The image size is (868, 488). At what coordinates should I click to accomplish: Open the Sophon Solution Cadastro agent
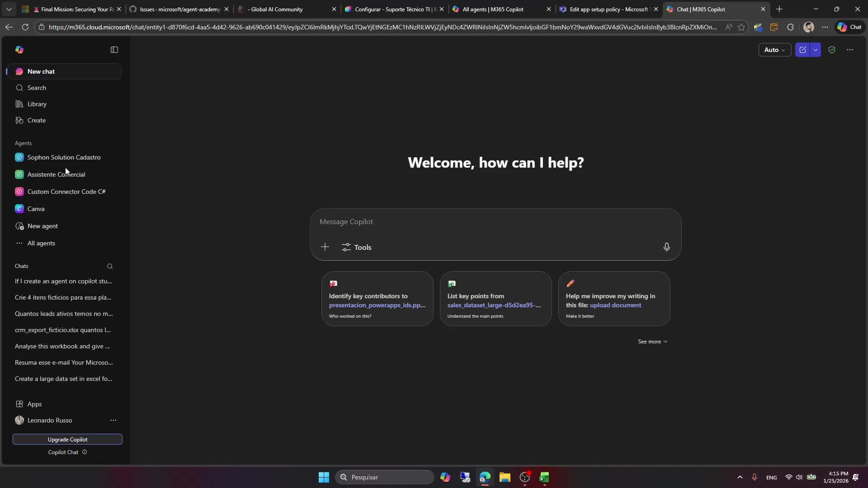pyautogui.click(x=64, y=157)
